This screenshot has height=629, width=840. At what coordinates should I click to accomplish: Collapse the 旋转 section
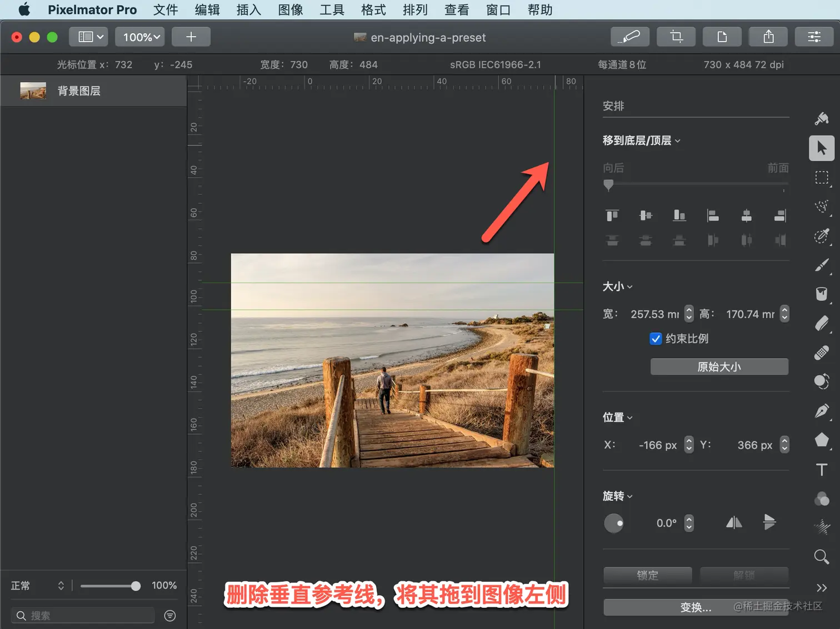coord(617,496)
